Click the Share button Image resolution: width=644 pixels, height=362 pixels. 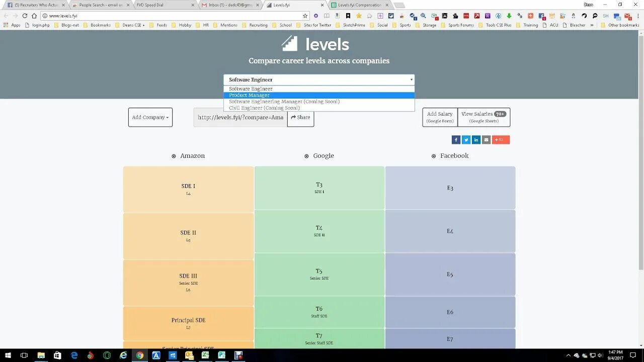[x=301, y=117]
